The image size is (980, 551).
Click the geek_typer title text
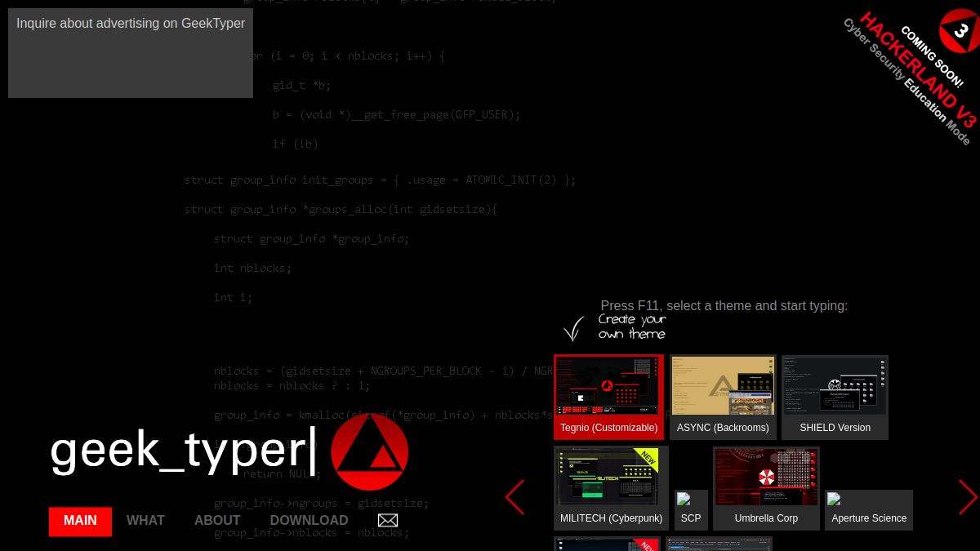point(180,451)
